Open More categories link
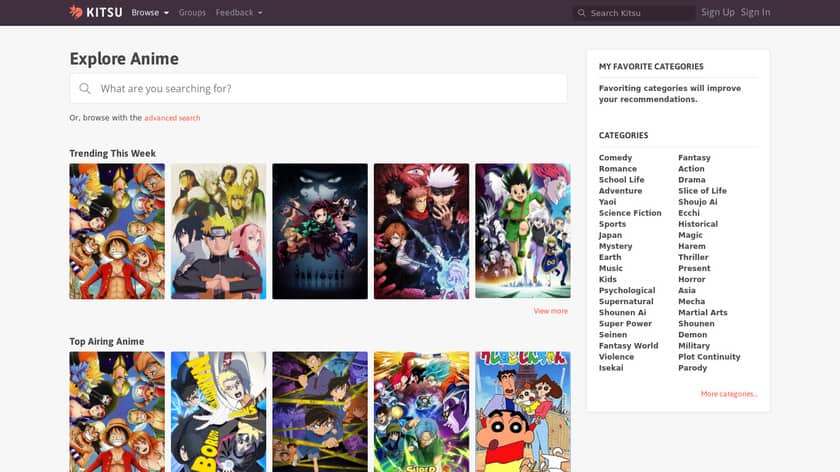This screenshot has width=840, height=472. click(x=729, y=394)
